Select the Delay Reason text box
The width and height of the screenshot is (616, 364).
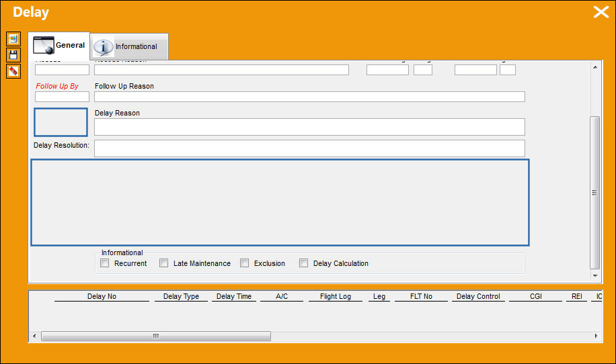(309, 127)
